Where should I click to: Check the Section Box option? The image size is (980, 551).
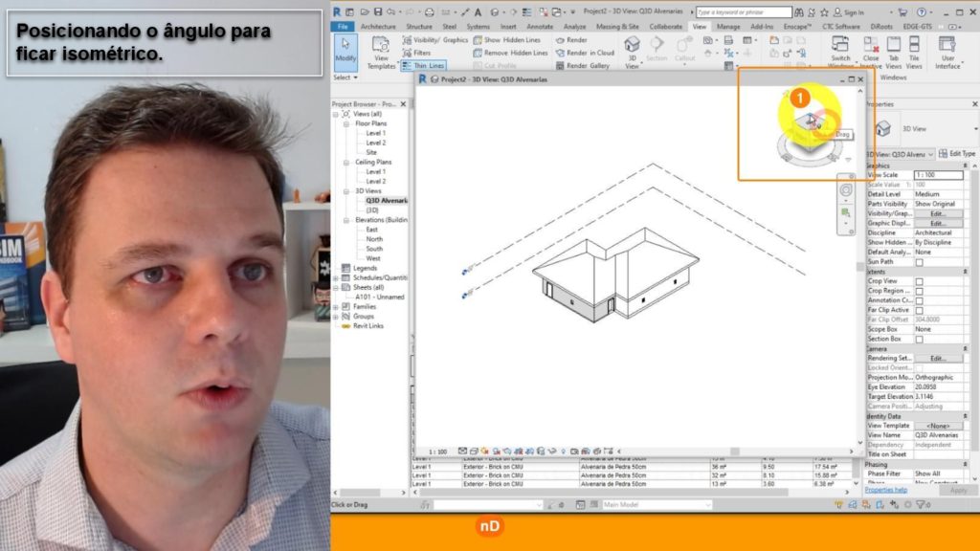pos(920,339)
